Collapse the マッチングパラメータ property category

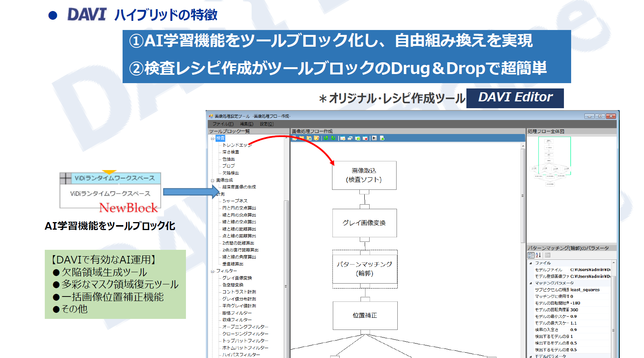pyautogui.click(x=531, y=283)
